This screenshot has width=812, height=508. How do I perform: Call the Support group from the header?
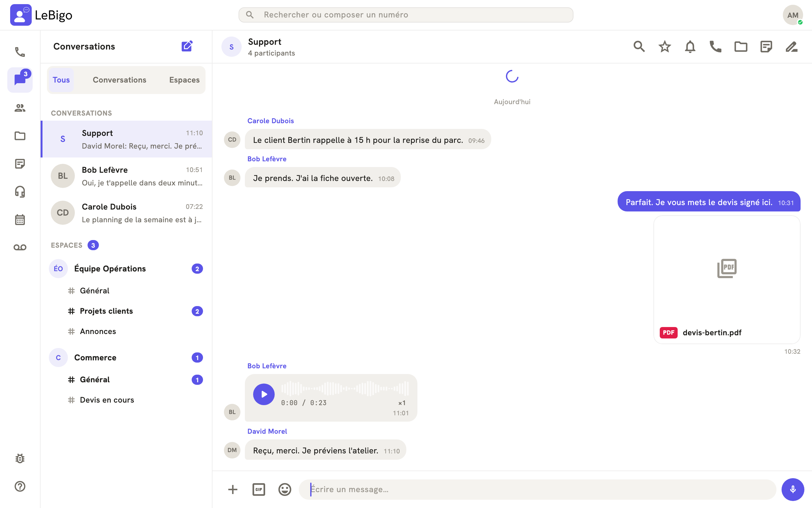click(715, 46)
